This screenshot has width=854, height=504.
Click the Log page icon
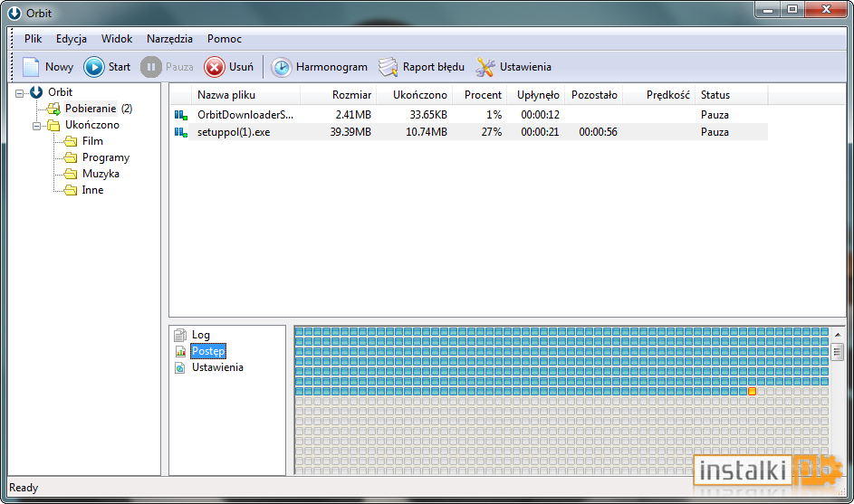coord(180,335)
